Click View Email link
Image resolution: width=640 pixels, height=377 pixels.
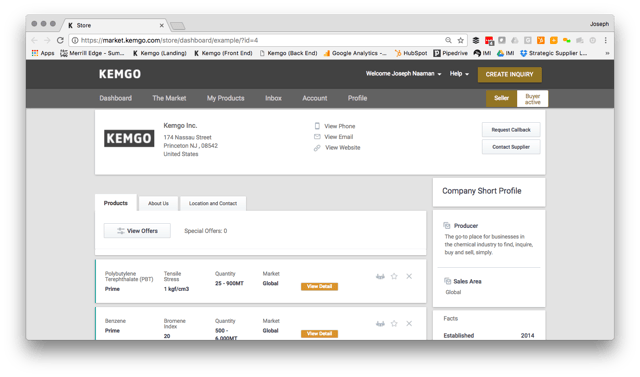coord(338,137)
